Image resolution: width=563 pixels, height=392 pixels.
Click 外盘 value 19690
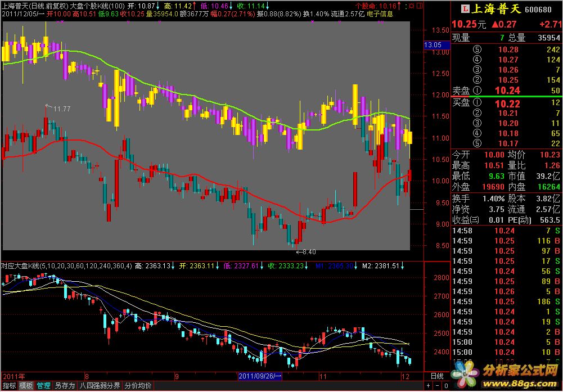[x=493, y=187]
